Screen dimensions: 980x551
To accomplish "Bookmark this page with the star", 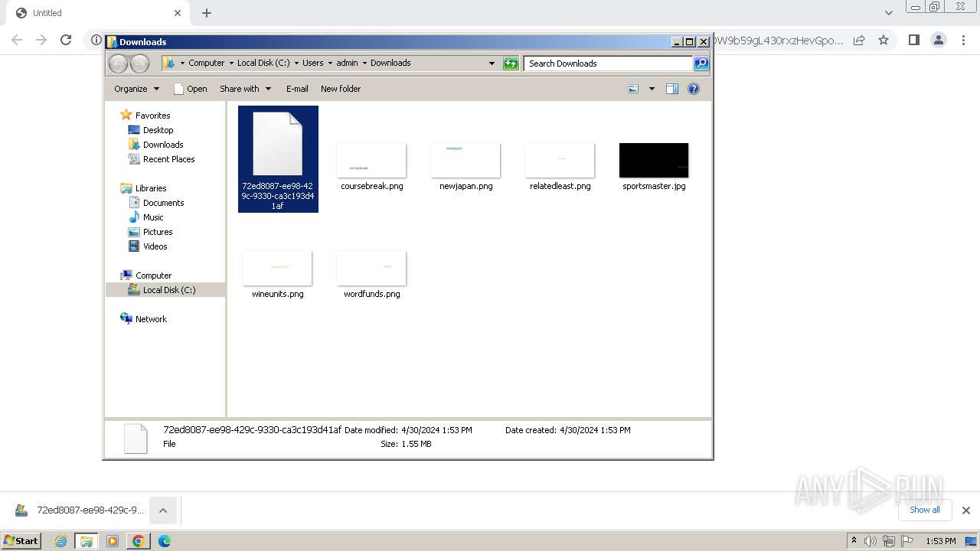I will coord(884,40).
